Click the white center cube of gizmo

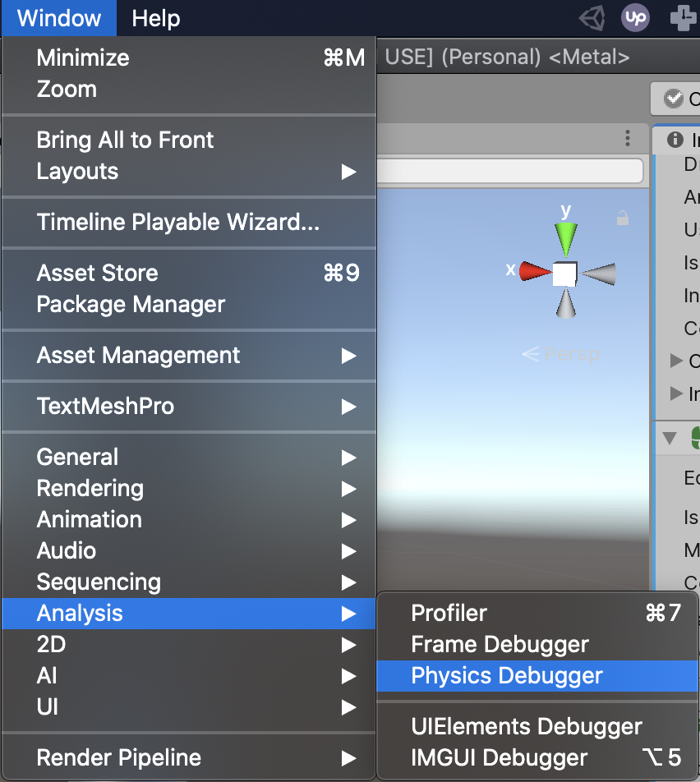click(x=564, y=274)
